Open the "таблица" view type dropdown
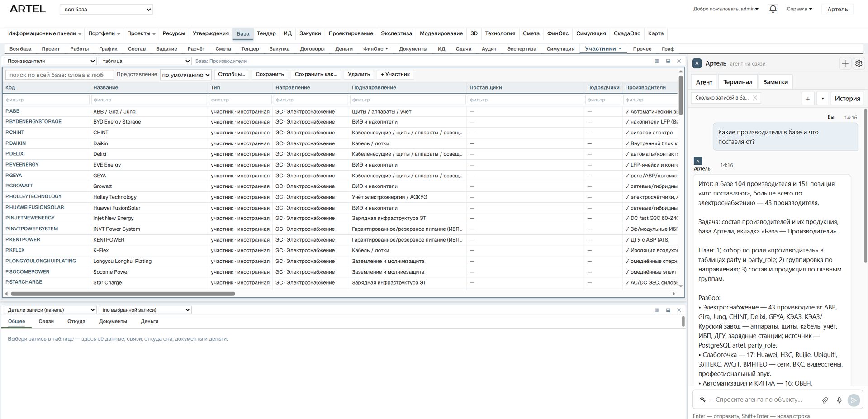 [x=145, y=61]
